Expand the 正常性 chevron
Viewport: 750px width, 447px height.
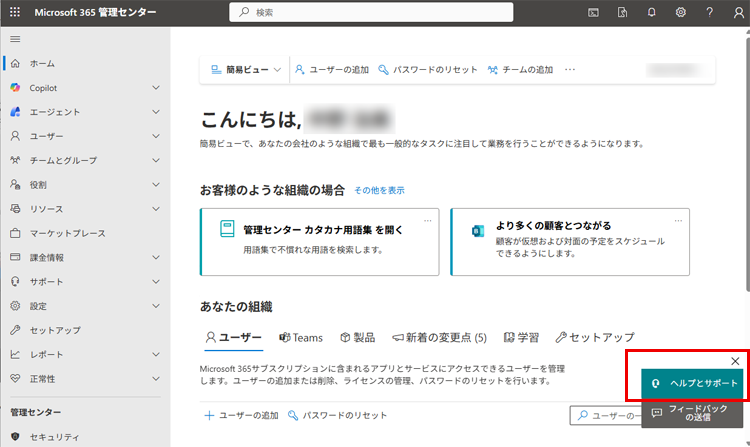tap(156, 379)
